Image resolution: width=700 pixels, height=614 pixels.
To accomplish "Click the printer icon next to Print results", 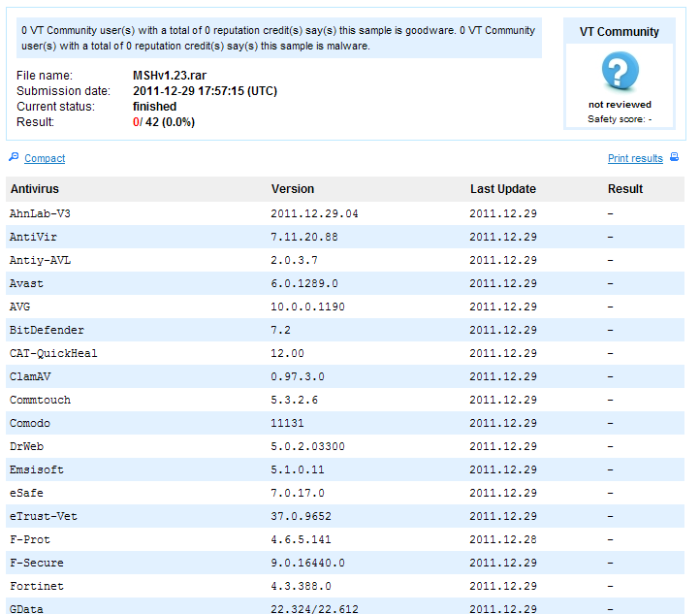I will coord(675,157).
